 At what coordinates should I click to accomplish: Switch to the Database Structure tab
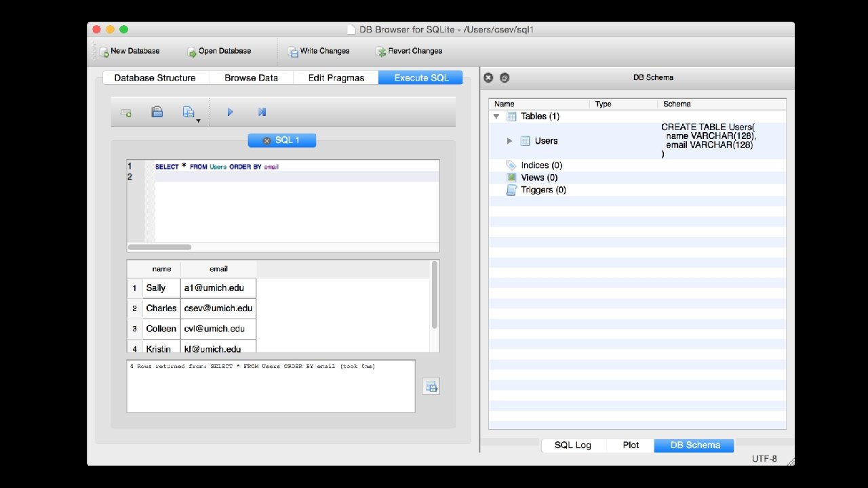tap(155, 78)
